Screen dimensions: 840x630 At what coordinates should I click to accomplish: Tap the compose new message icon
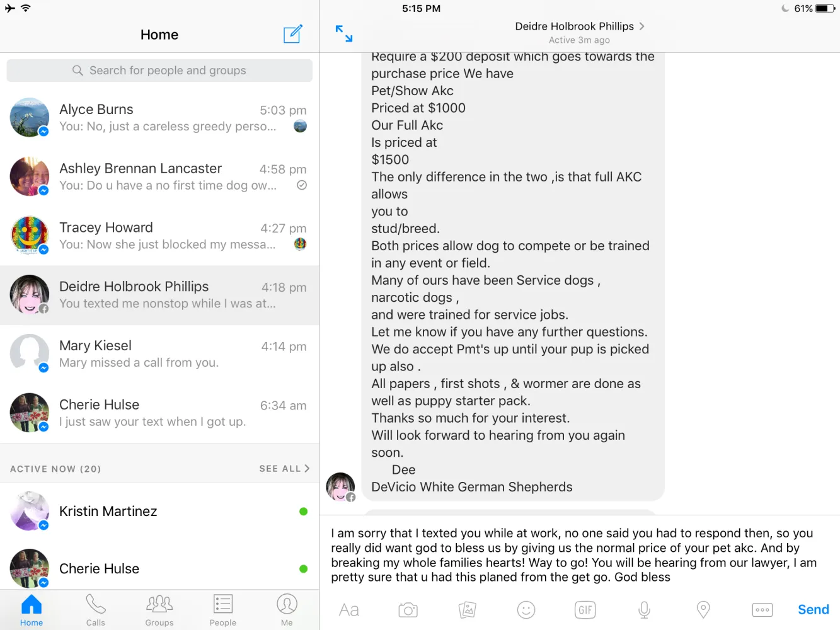click(293, 34)
